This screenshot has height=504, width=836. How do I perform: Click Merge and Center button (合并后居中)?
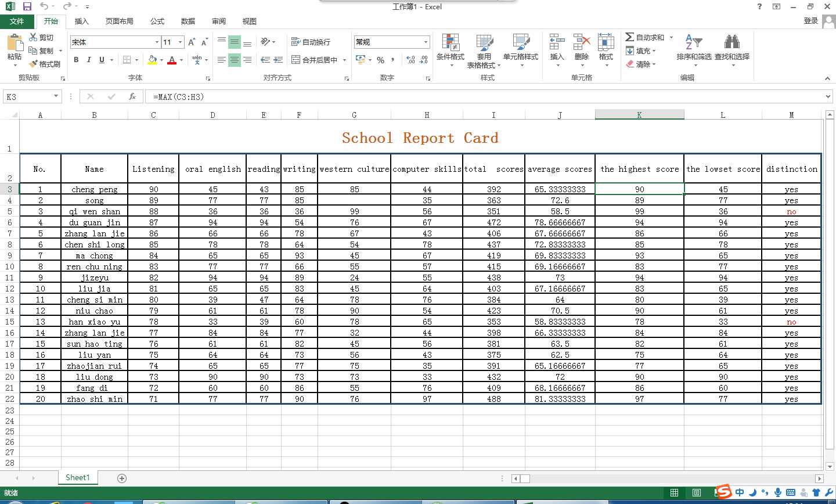coord(314,60)
